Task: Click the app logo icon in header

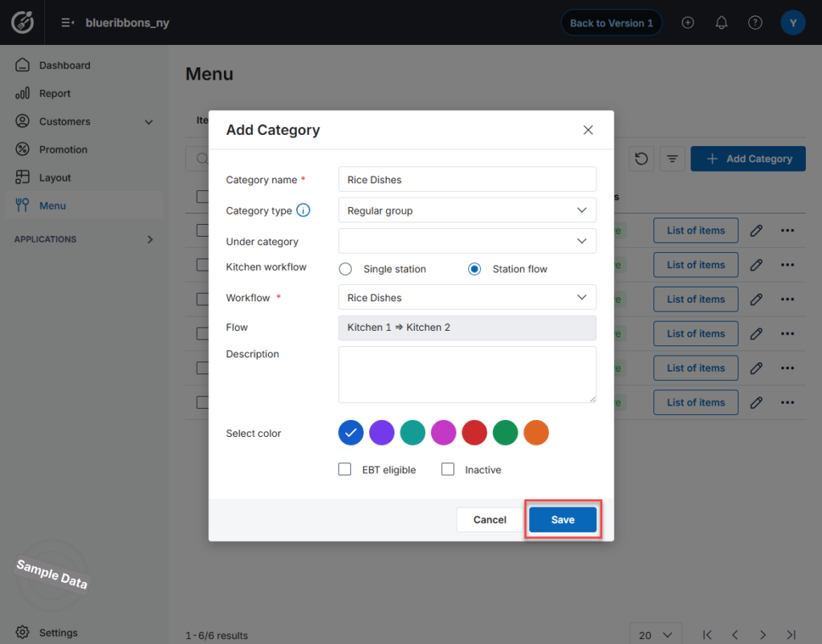Action: click(22, 22)
